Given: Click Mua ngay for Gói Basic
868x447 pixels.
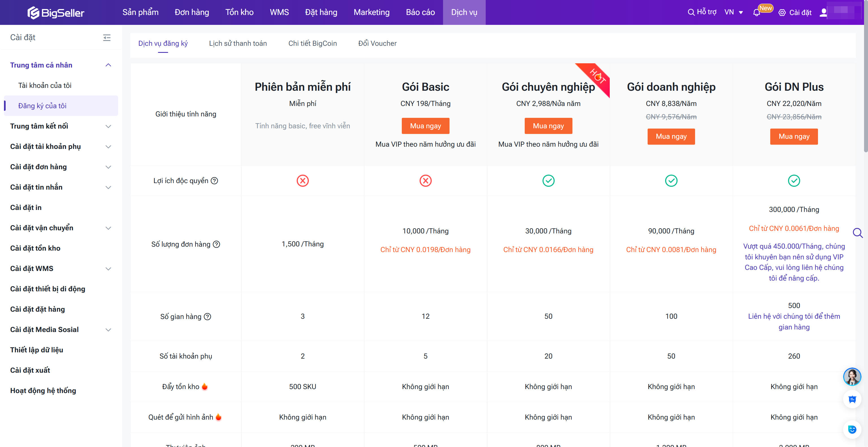Looking at the screenshot, I should coord(425,126).
